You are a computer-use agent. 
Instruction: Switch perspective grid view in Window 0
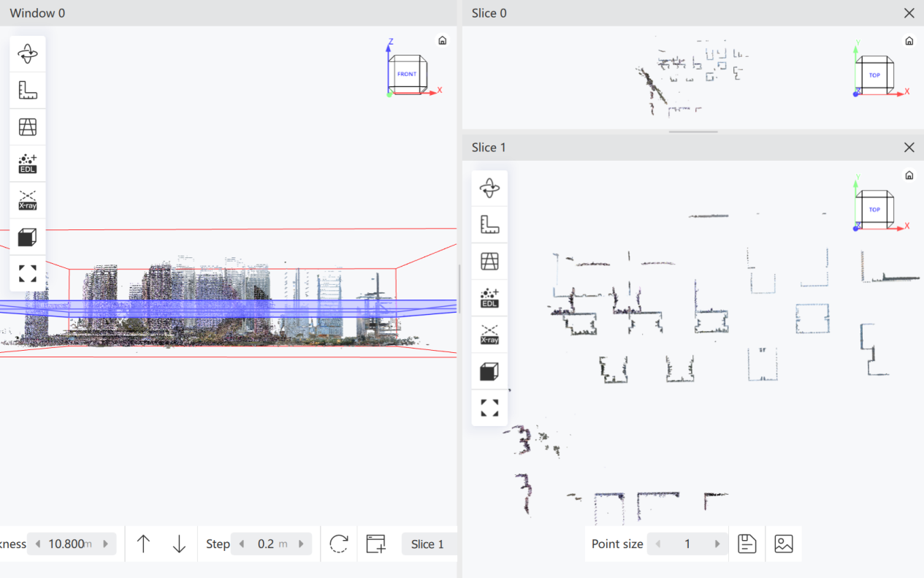pos(28,127)
